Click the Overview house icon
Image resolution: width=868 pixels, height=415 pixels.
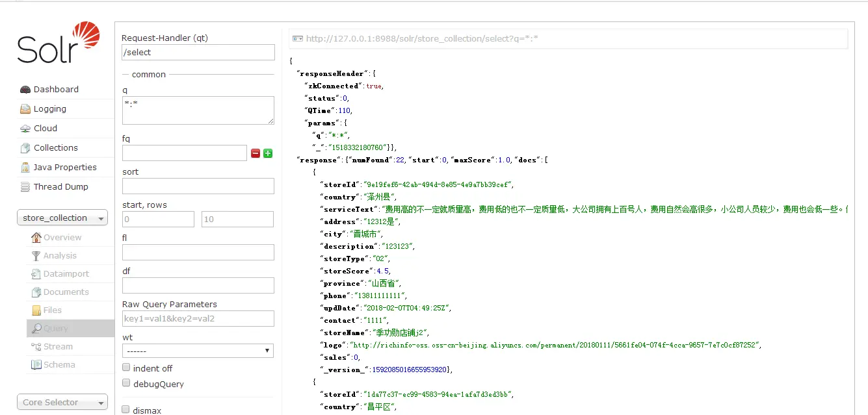36,238
